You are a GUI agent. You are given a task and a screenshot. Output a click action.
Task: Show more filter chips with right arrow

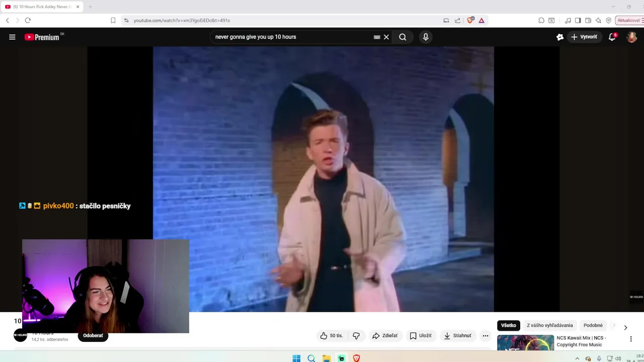coord(625,327)
